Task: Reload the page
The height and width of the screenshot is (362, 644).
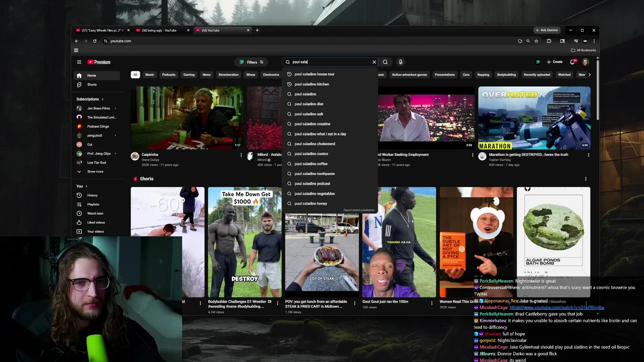Action: [95, 41]
